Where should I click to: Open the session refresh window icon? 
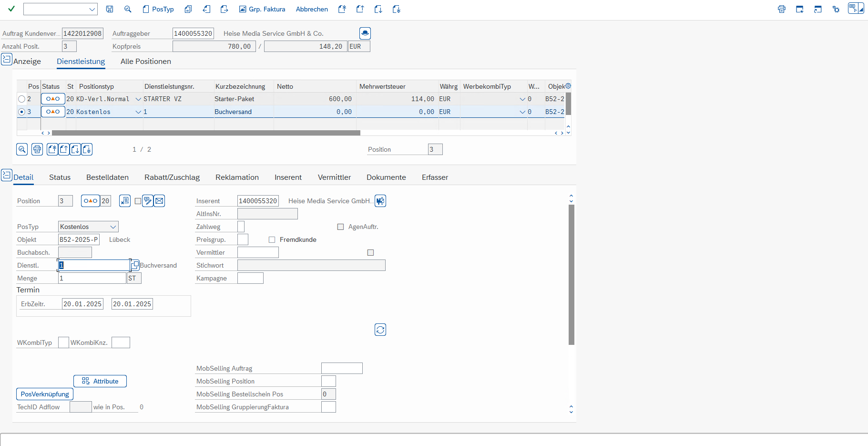click(818, 9)
